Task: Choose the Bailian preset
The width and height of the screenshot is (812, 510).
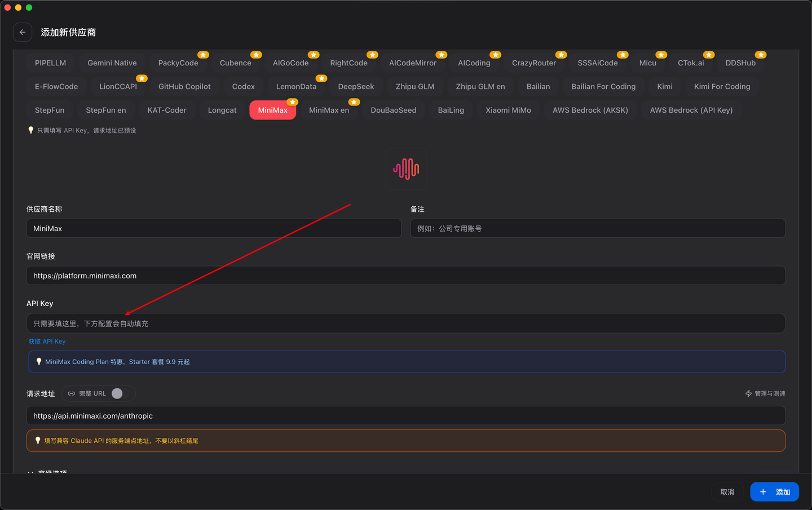Action: tap(539, 87)
